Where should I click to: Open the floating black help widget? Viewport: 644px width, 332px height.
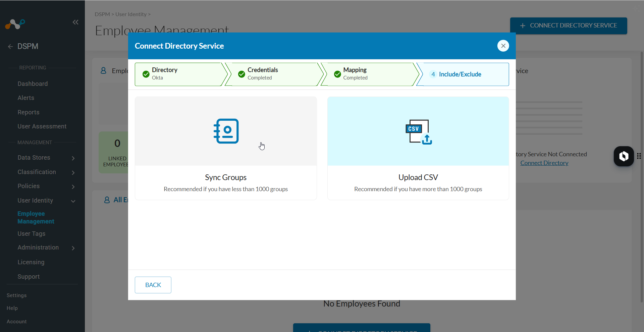(x=624, y=156)
